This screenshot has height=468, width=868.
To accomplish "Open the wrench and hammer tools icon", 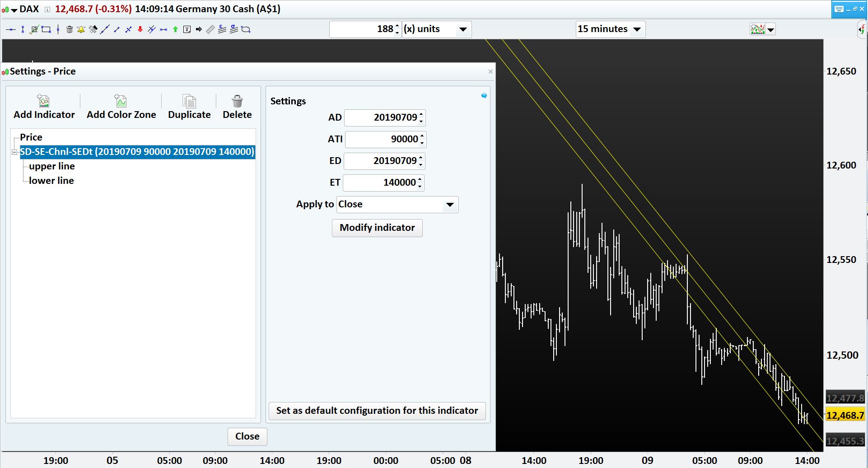I will (93, 30).
